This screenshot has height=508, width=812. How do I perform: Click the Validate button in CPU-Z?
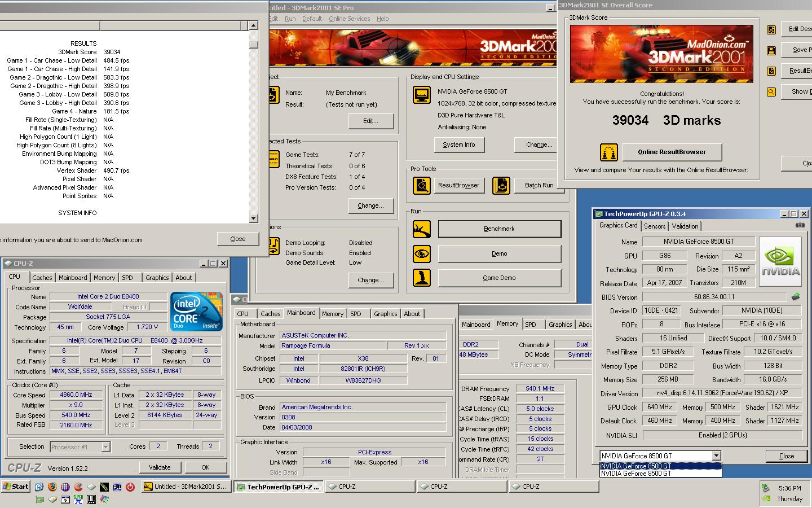tap(160, 467)
